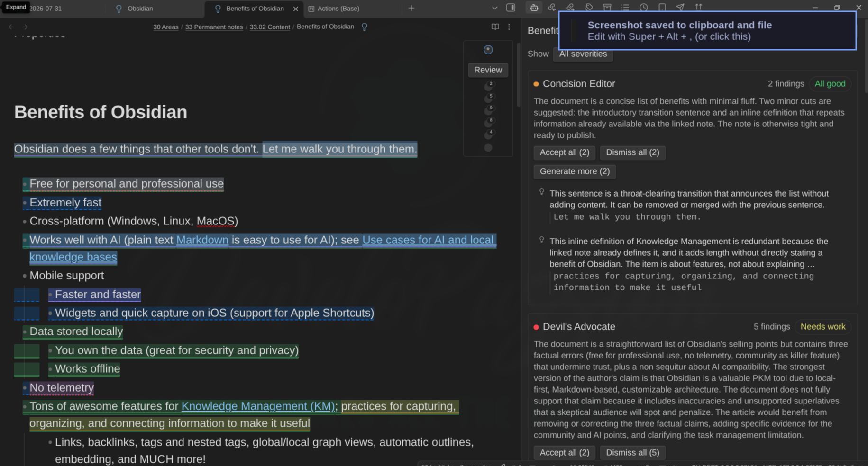This screenshot has height=466, width=868.
Task: Open the archive box panel icon
Action: coord(607,8)
